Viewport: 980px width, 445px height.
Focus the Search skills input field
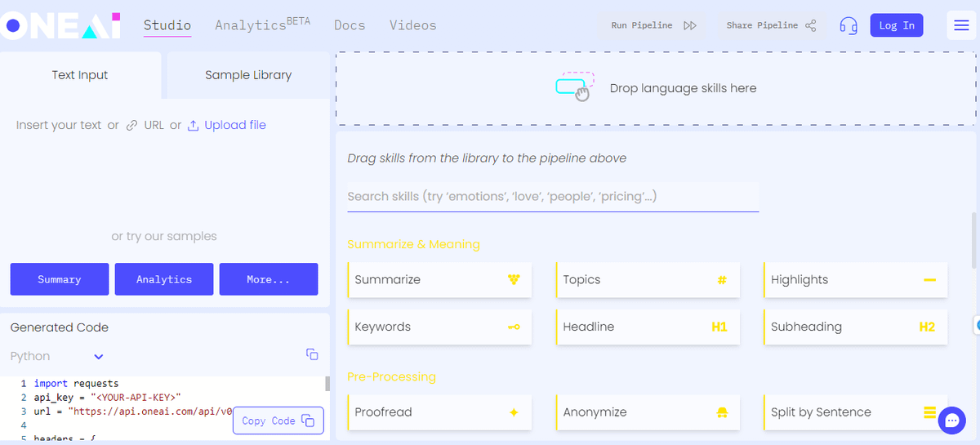(x=552, y=197)
